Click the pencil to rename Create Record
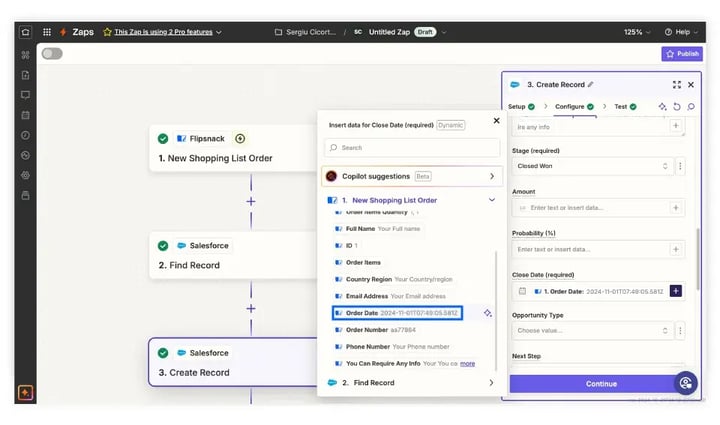 591,84
